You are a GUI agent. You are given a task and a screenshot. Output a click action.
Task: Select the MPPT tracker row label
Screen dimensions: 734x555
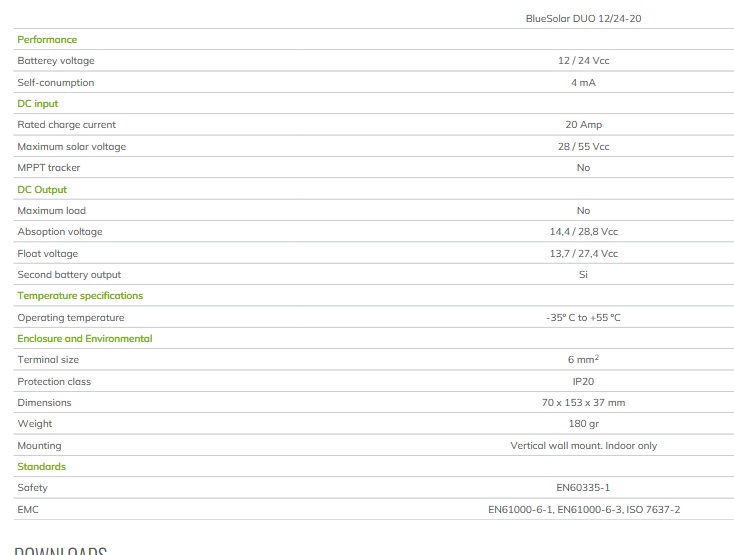(x=48, y=168)
